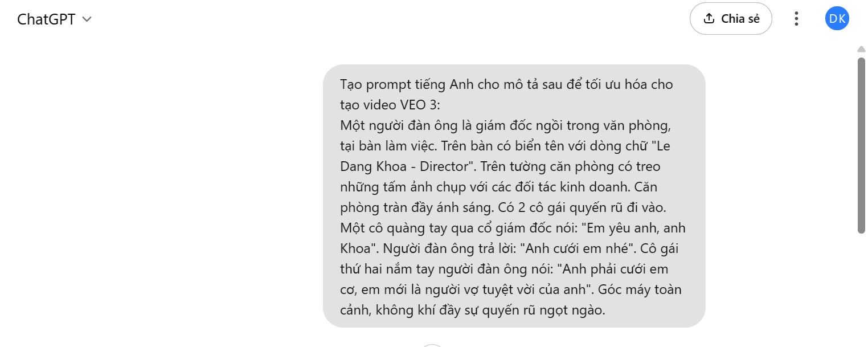Open the three-dot more options menu
This screenshot has width=868, height=347.
pyautogui.click(x=796, y=19)
